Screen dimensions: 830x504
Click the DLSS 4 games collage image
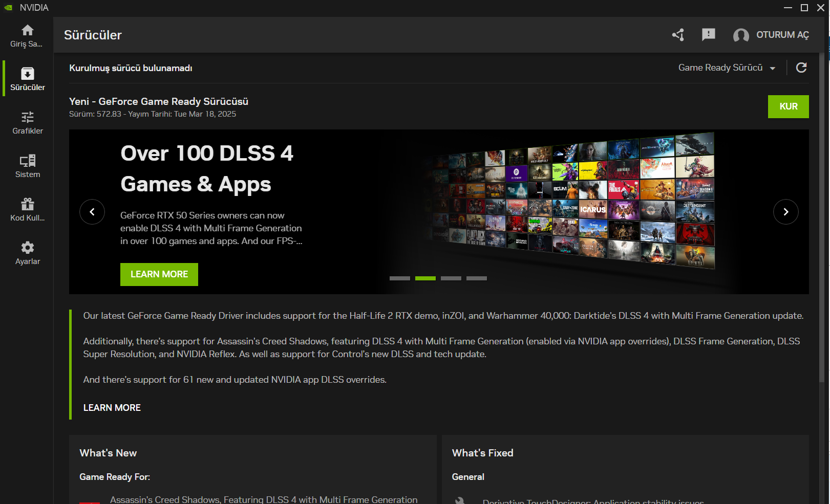click(x=573, y=201)
